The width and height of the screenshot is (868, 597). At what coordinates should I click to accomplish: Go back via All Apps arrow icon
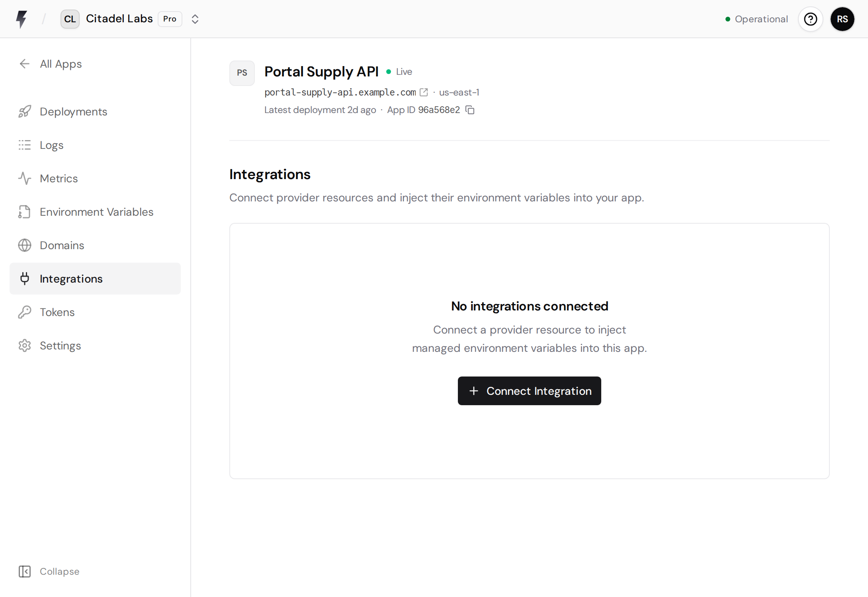[x=25, y=64]
